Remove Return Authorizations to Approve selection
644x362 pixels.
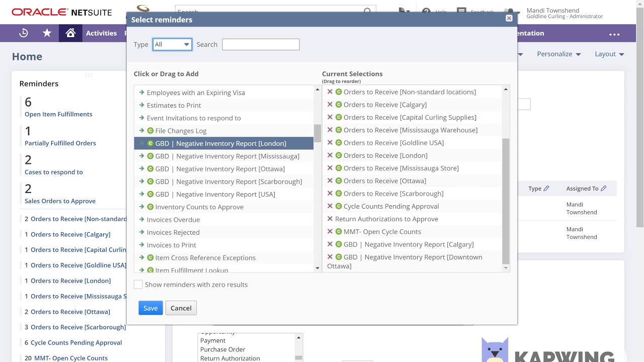click(x=330, y=219)
